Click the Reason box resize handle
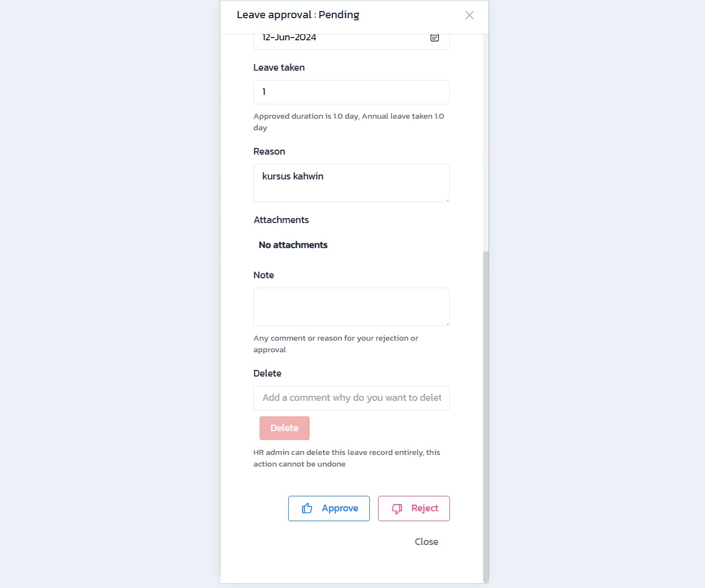This screenshot has width=705, height=588. [x=447, y=199]
